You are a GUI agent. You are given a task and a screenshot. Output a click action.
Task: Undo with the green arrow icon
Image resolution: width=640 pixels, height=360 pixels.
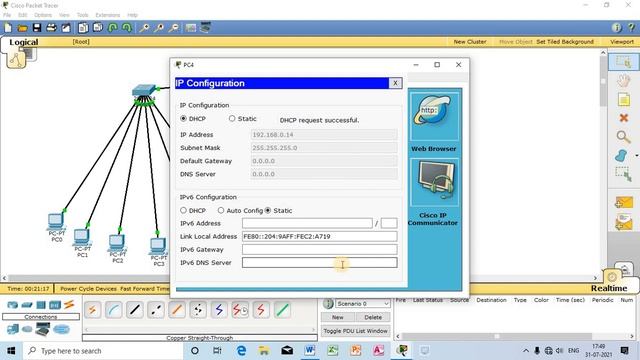113,28
